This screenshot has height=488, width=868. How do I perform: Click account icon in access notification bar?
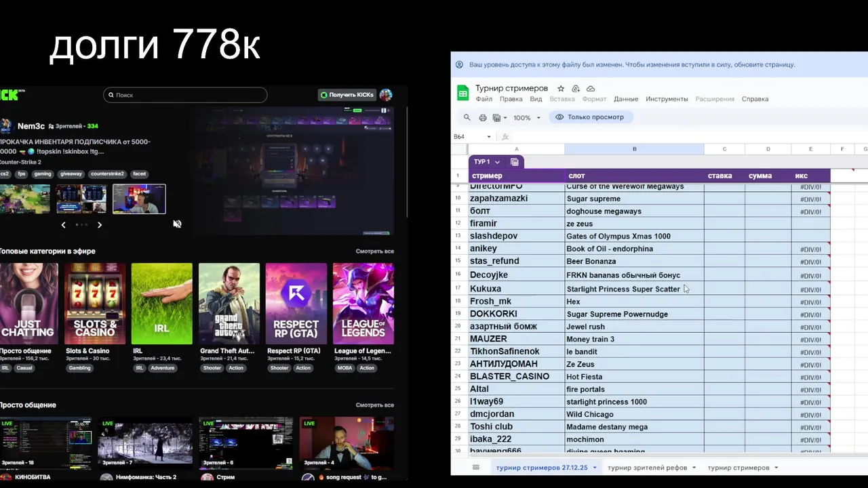pos(460,65)
